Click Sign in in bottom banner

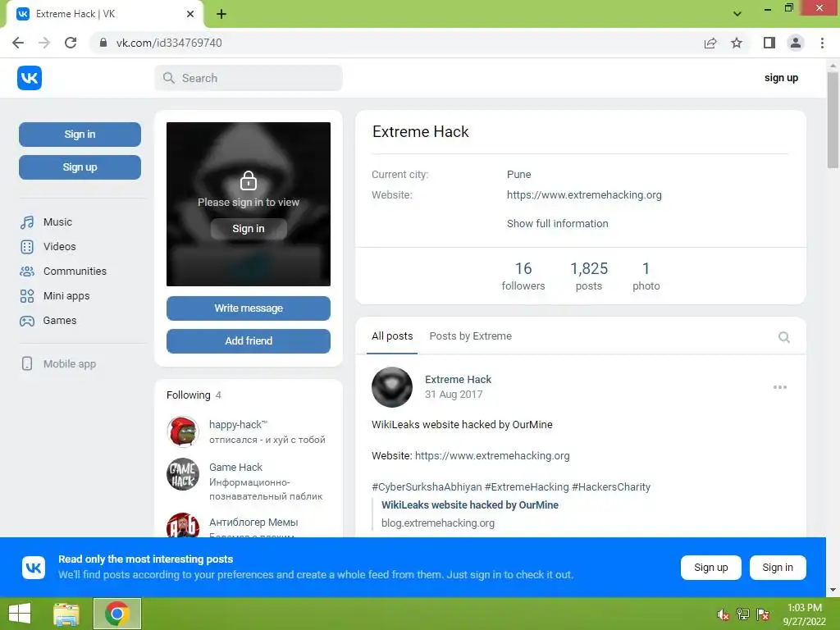pyautogui.click(x=778, y=568)
